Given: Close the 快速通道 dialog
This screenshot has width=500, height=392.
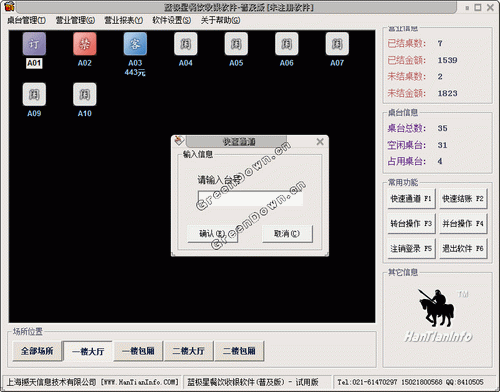Looking at the screenshot, I should (x=320, y=142).
